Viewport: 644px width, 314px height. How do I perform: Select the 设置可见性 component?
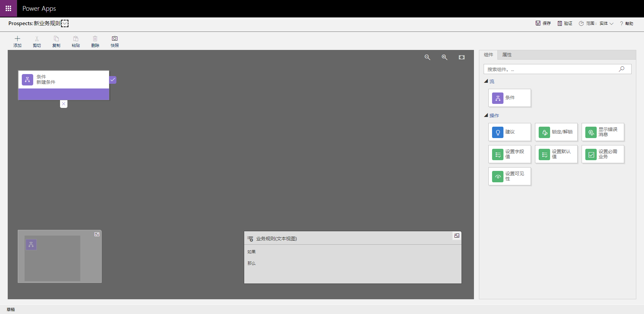tap(509, 176)
